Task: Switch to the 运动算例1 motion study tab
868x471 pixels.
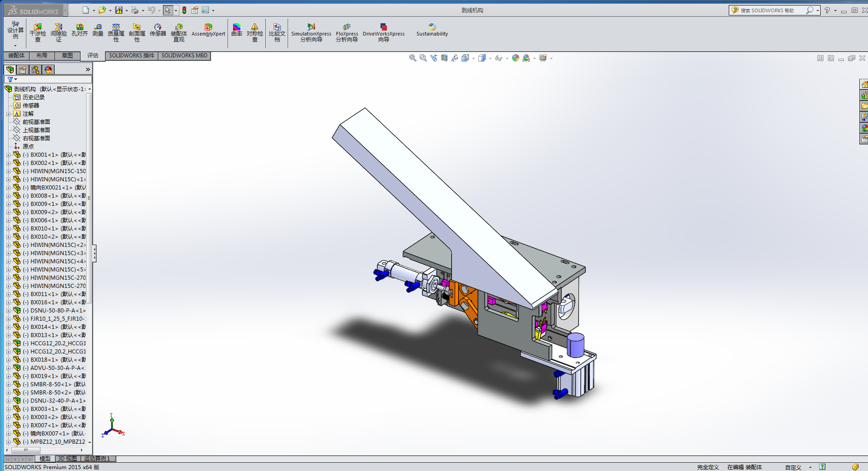Action: click(x=97, y=459)
